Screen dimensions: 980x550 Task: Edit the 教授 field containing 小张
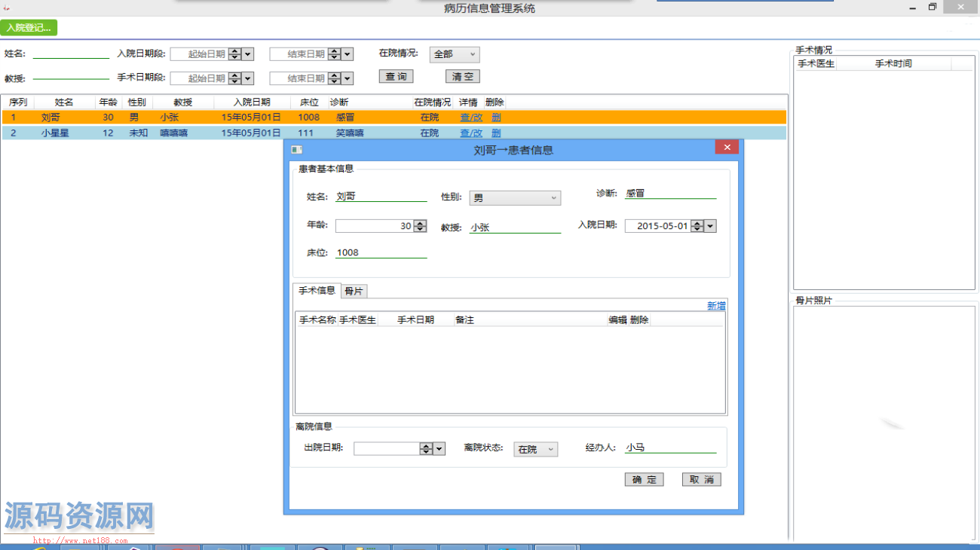[x=515, y=228]
